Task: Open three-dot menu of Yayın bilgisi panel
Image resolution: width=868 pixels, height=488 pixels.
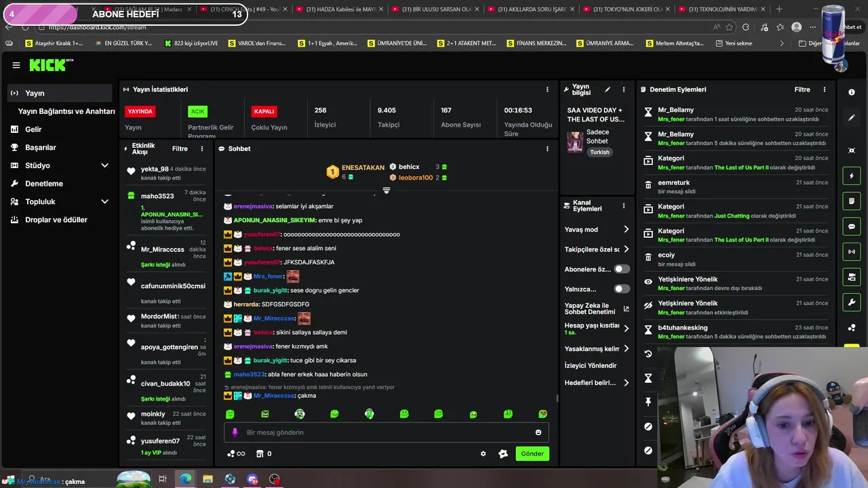Action: pos(625,89)
